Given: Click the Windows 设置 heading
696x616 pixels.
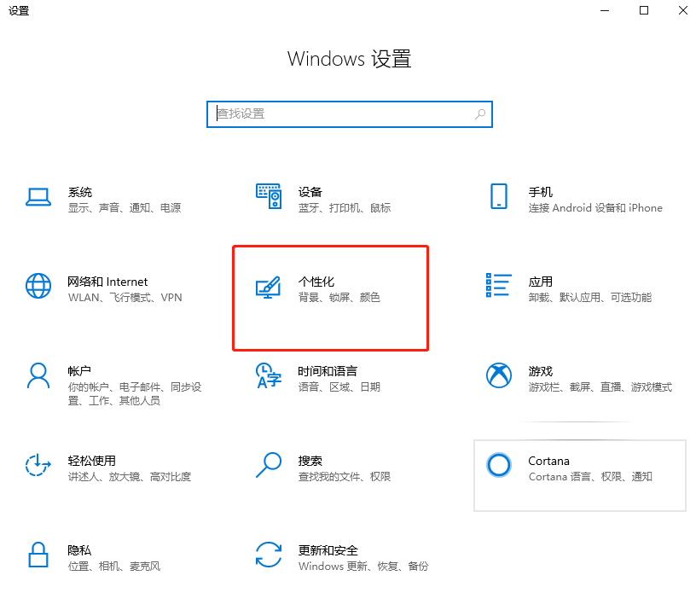Looking at the screenshot, I should pos(349,59).
